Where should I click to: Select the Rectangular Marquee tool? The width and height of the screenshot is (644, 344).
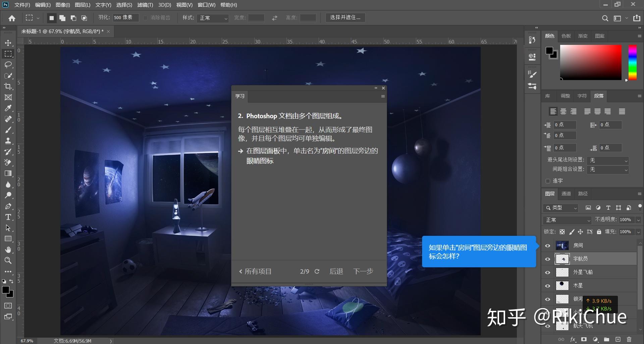pyautogui.click(x=8, y=54)
